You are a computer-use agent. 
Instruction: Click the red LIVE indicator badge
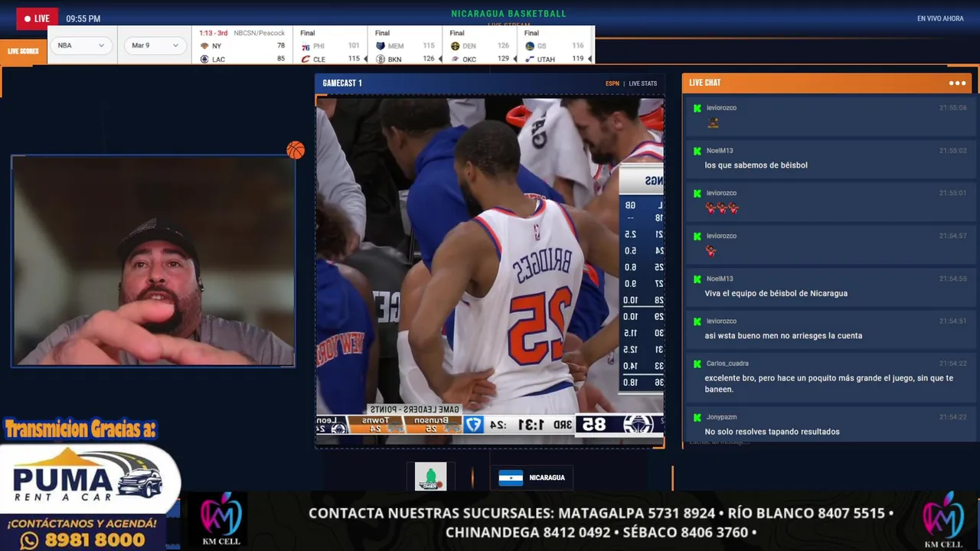[x=37, y=18]
